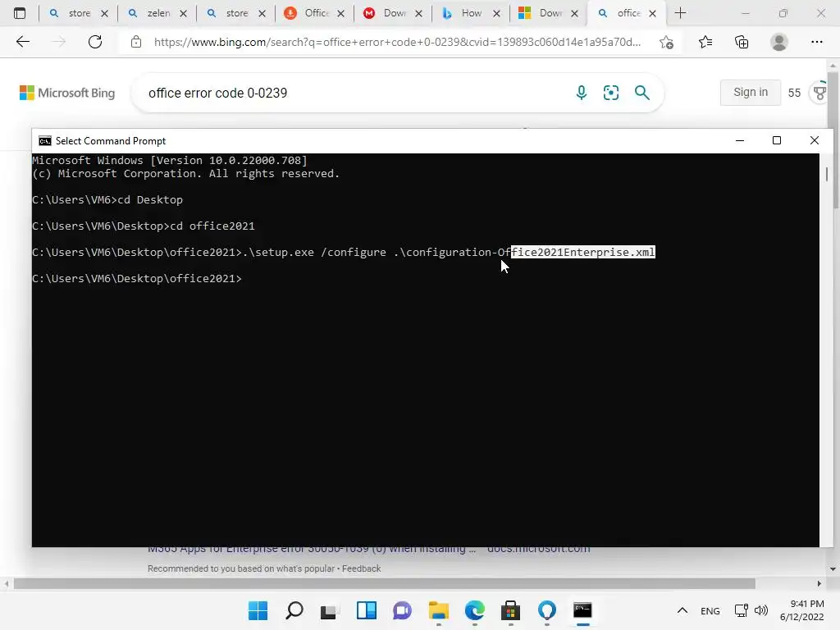Open Chat on the taskbar
The image size is (840, 630).
[x=402, y=610]
